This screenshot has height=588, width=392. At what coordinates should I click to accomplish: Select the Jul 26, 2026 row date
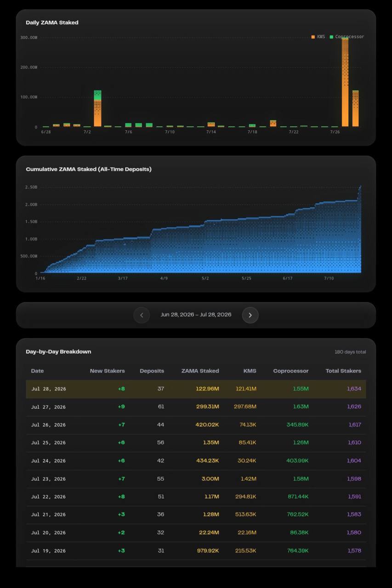tap(49, 425)
